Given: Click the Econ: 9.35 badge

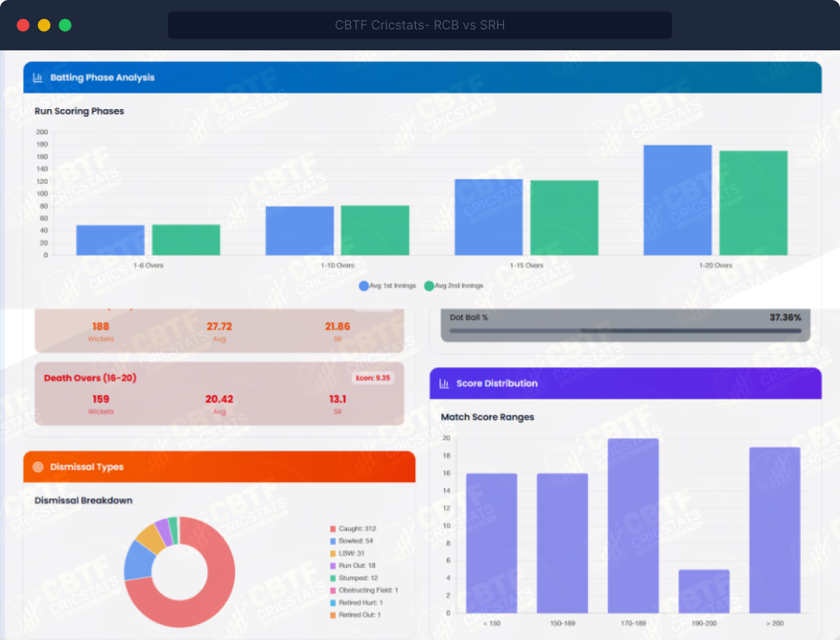Looking at the screenshot, I should tap(372, 378).
